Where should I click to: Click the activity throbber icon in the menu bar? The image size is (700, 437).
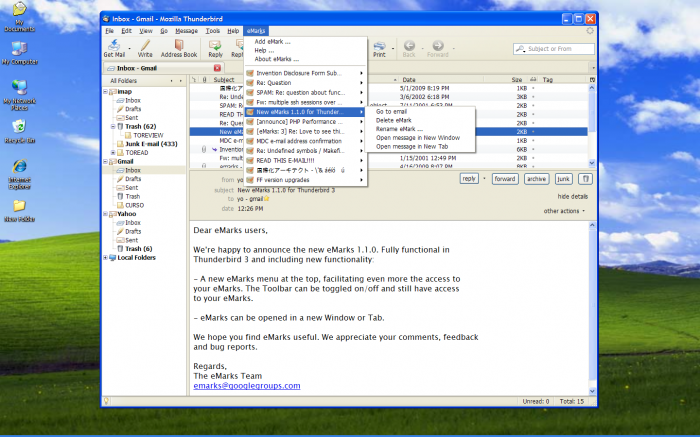[590, 31]
